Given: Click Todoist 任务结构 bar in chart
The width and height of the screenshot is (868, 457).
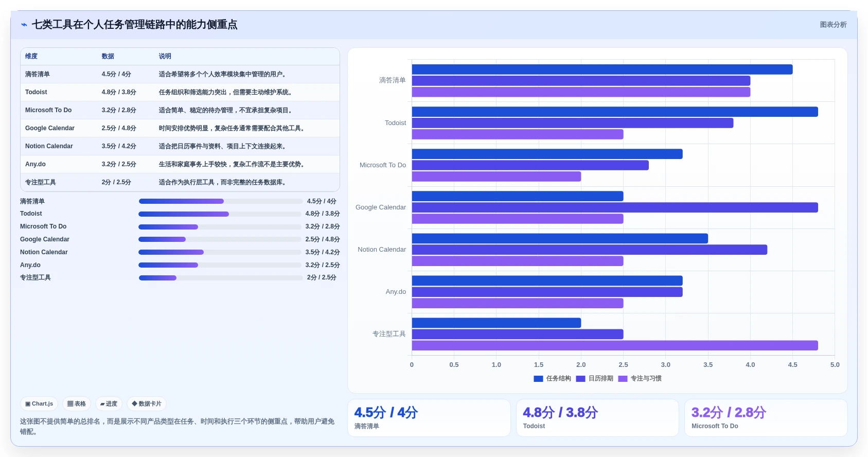Looking at the screenshot, I should (x=615, y=112).
